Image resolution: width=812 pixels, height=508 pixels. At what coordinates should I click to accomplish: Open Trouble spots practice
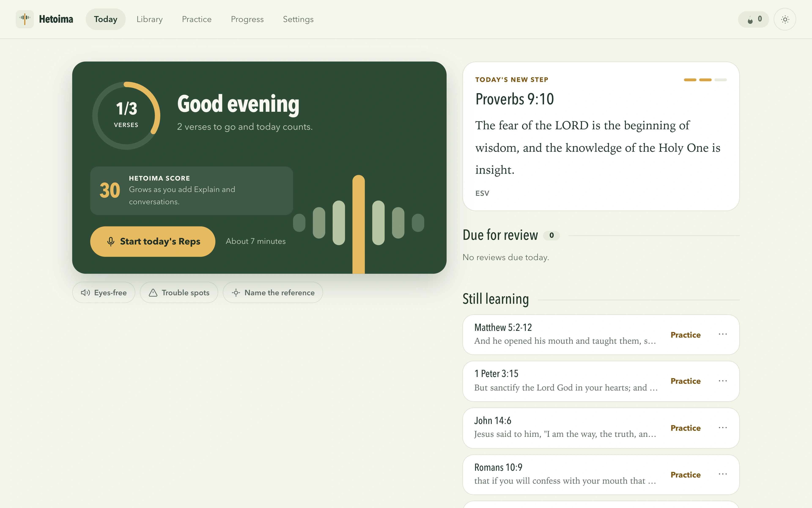(x=179, y=293)
